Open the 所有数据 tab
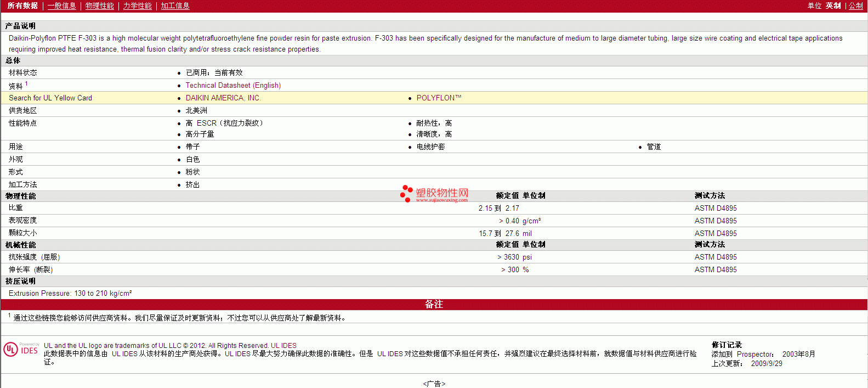This screenshot has height=388, width=868. point(22,5)
